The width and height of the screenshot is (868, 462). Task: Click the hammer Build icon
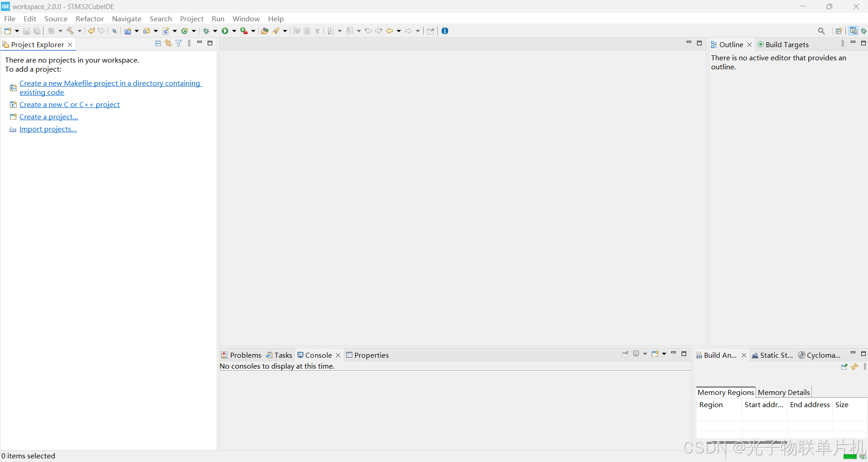70,31
